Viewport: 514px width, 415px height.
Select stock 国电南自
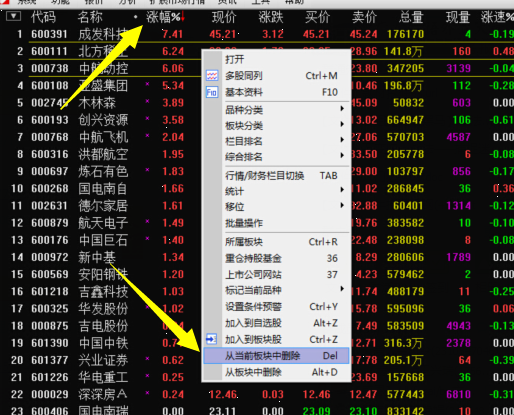[x=103, y=189]
